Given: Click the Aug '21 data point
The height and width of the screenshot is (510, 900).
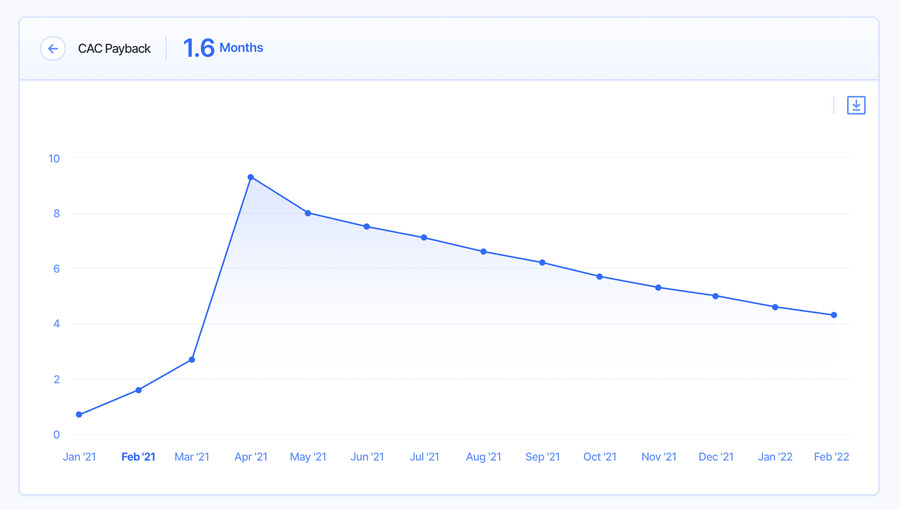Looking at the screenshot, I should (483, 251).
